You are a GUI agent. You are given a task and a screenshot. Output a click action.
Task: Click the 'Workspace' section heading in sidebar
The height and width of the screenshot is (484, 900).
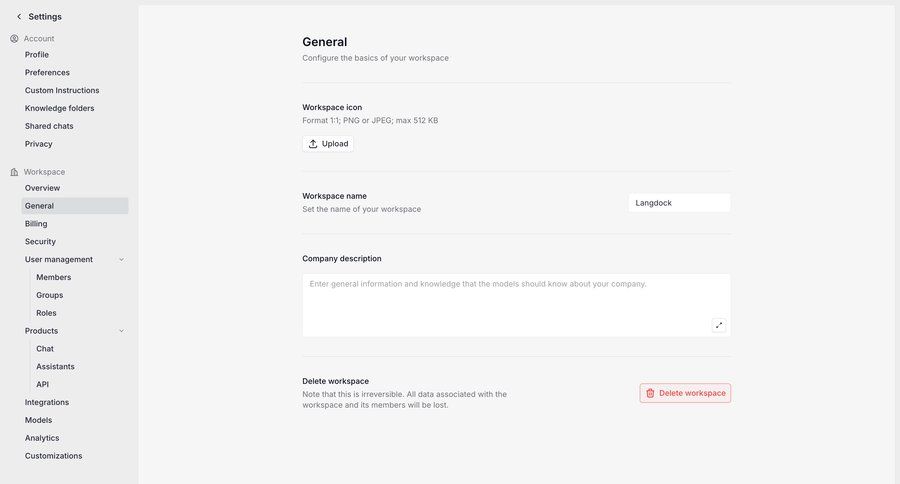click(x=44, y=172)
